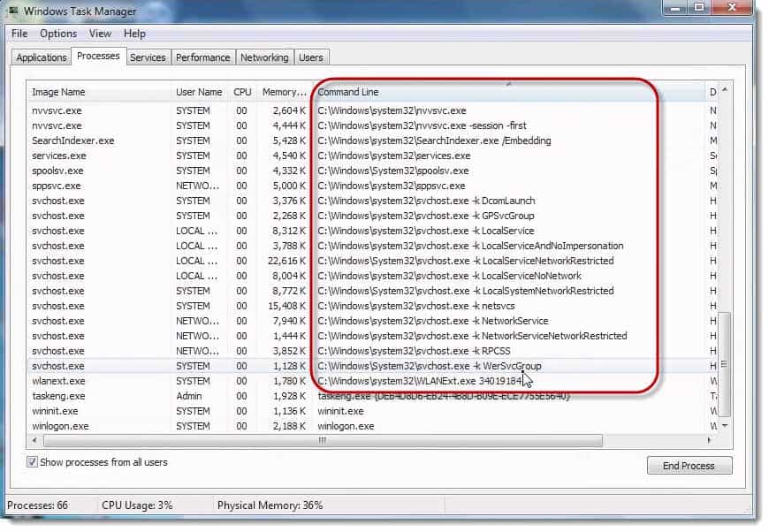Screen dimensions: 769x532
Task: Select the taskeng.exe process
Action: [372, 396]
